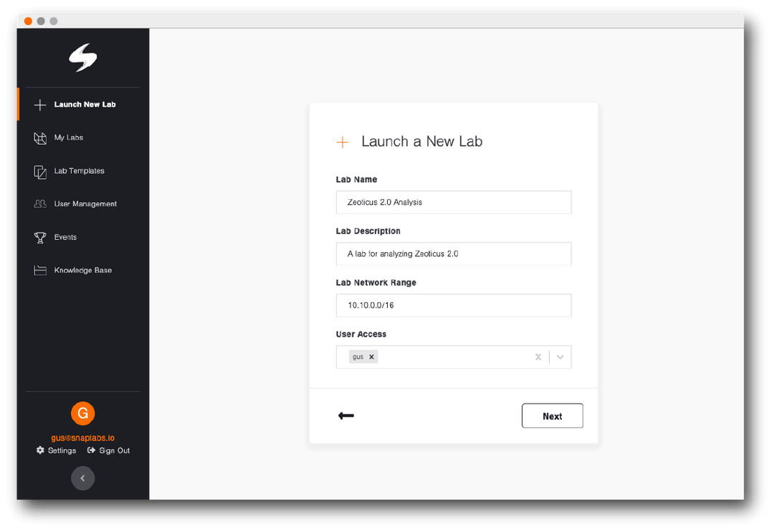The width and height of the screenshot is (774, 532).
Task: Clear all User Access selections
Action: 538,357
